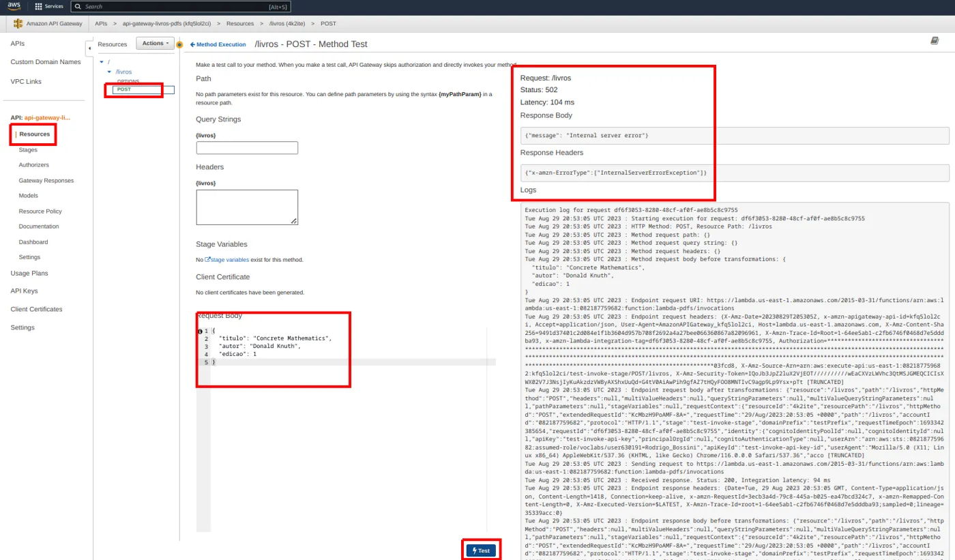
Task: Open Client Certificates in sidebar
Action: [x=36, y=309]
